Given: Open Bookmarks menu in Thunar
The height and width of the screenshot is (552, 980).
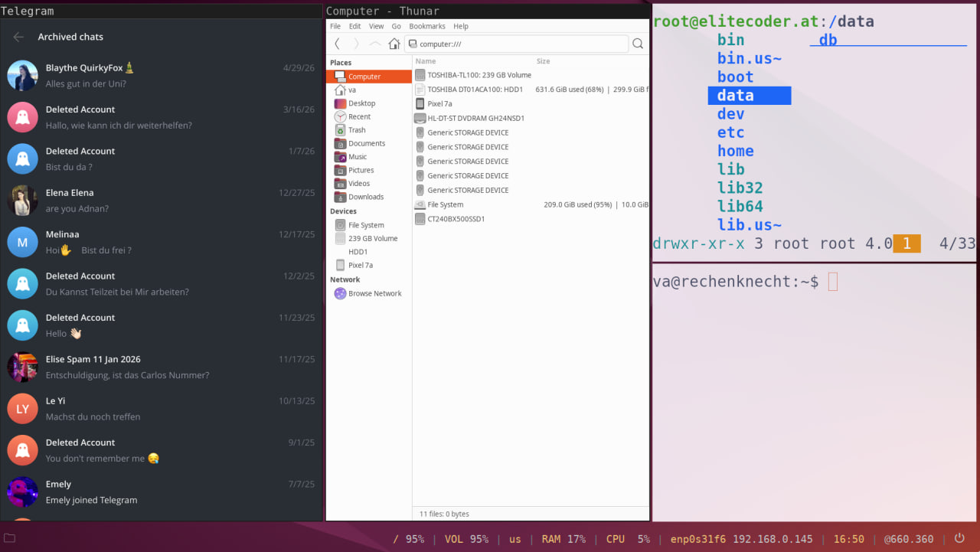Looking at the screenshot, I should pos(427,26).
